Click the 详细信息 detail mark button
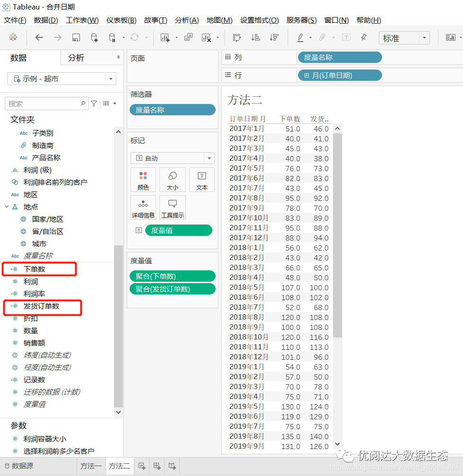 pyautogui.click(x=143, y=208)
